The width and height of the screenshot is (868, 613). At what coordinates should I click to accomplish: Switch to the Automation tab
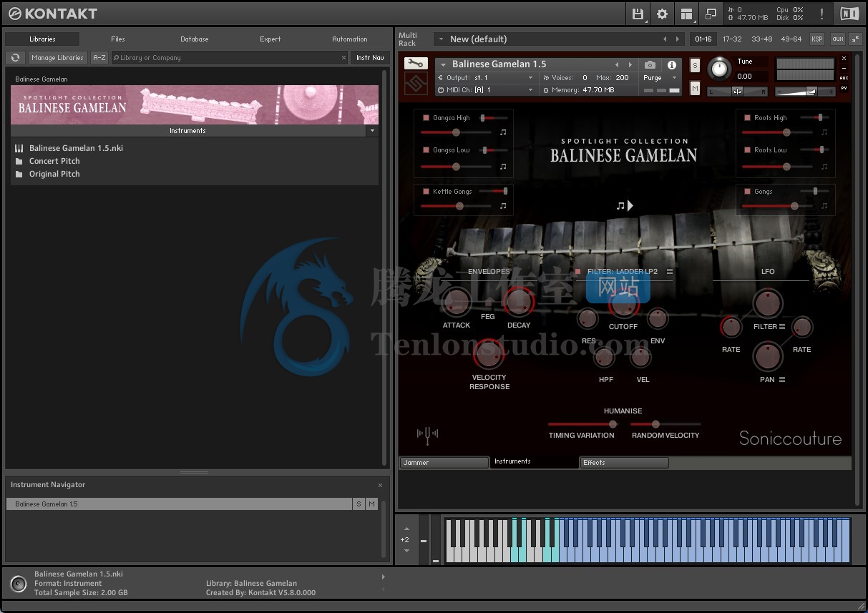click(350, 39)
